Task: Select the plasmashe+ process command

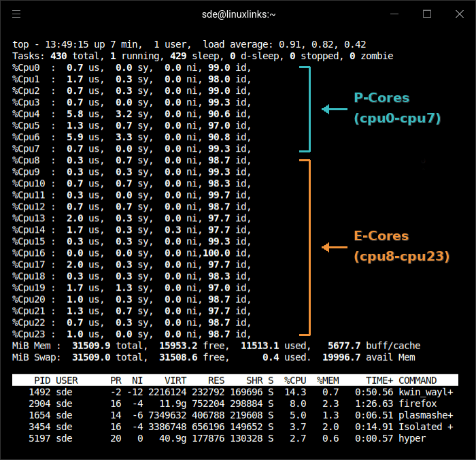Action: click(426, 416)
